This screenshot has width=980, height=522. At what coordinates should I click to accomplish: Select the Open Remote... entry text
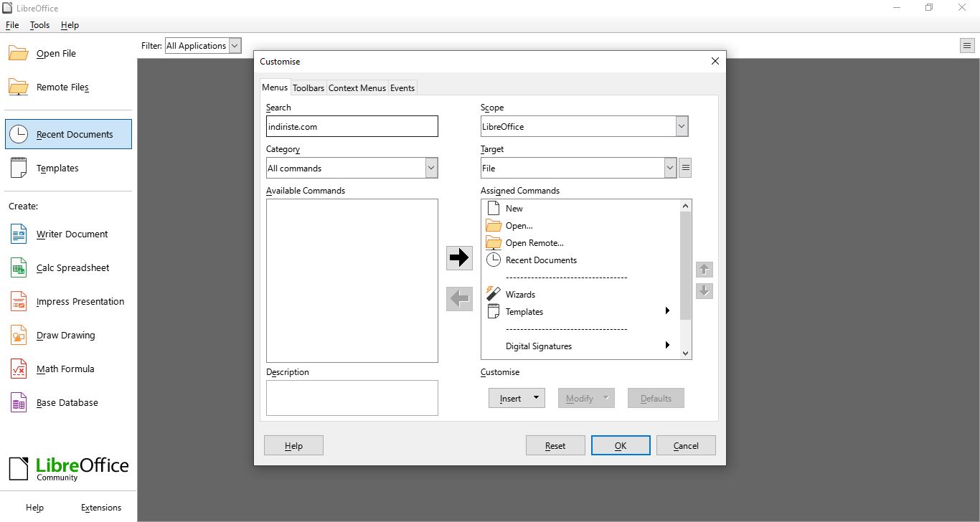534,243
